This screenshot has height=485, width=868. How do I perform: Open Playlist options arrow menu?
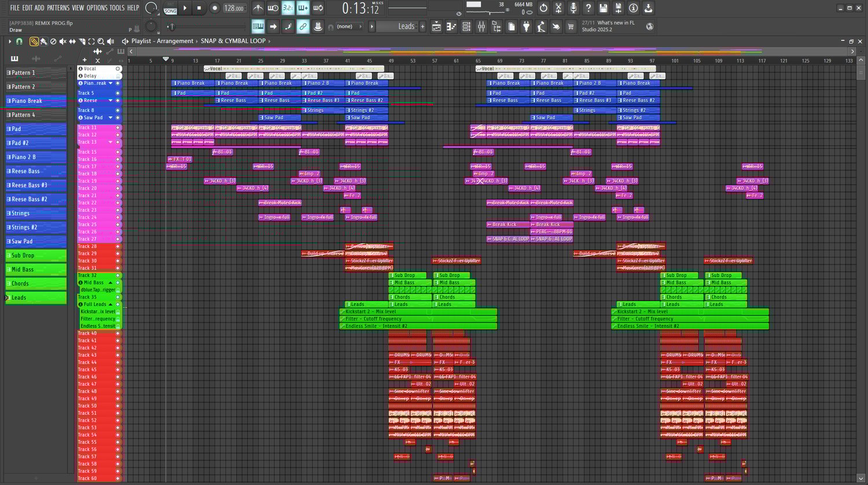pyautogui.click(x=10, y=41)
